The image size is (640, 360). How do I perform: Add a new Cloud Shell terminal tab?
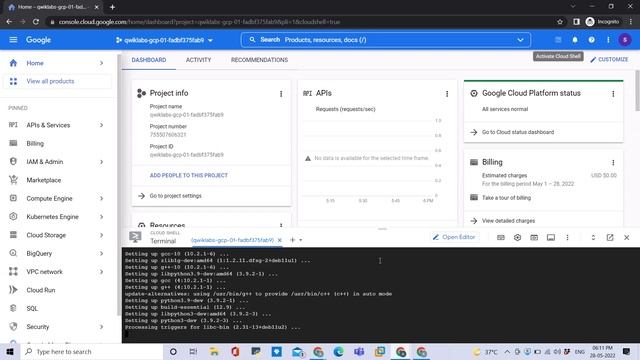(x=292, y=240)
